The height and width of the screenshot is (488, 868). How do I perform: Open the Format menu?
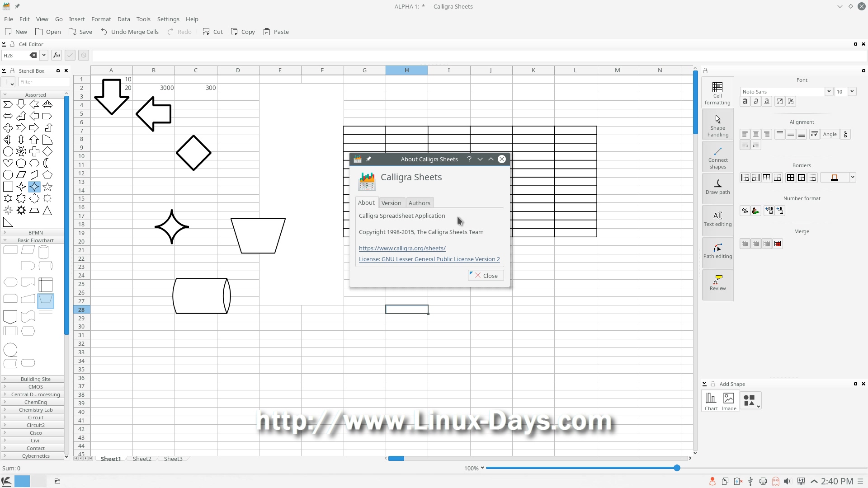point(101,19)
